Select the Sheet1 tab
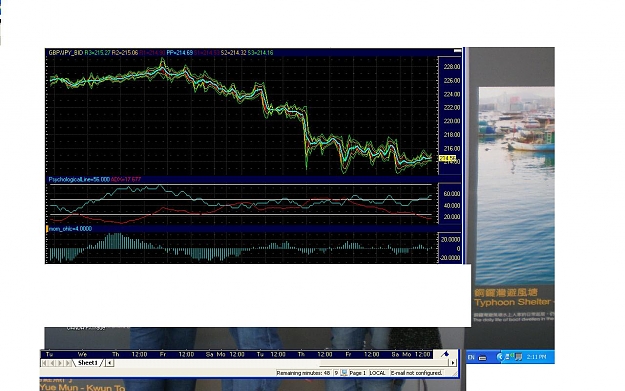This screenshot has width=625, height=391. coord(88,363)
